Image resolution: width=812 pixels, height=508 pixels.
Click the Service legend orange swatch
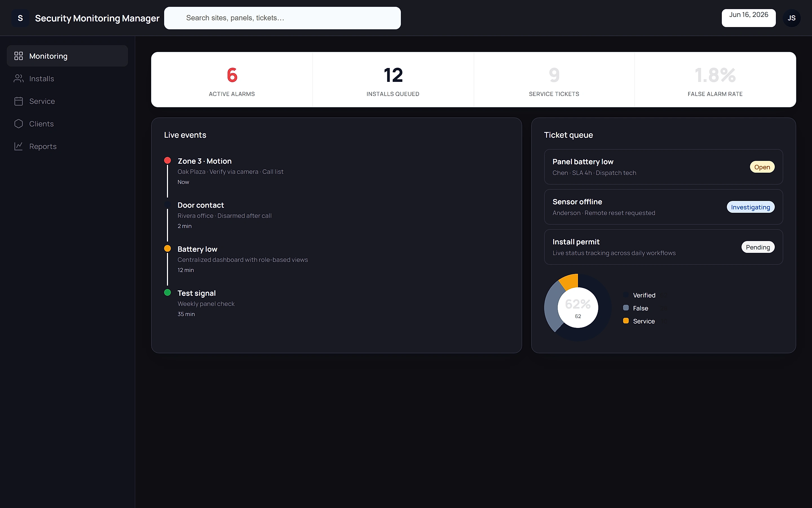click(x=626, y=321)
